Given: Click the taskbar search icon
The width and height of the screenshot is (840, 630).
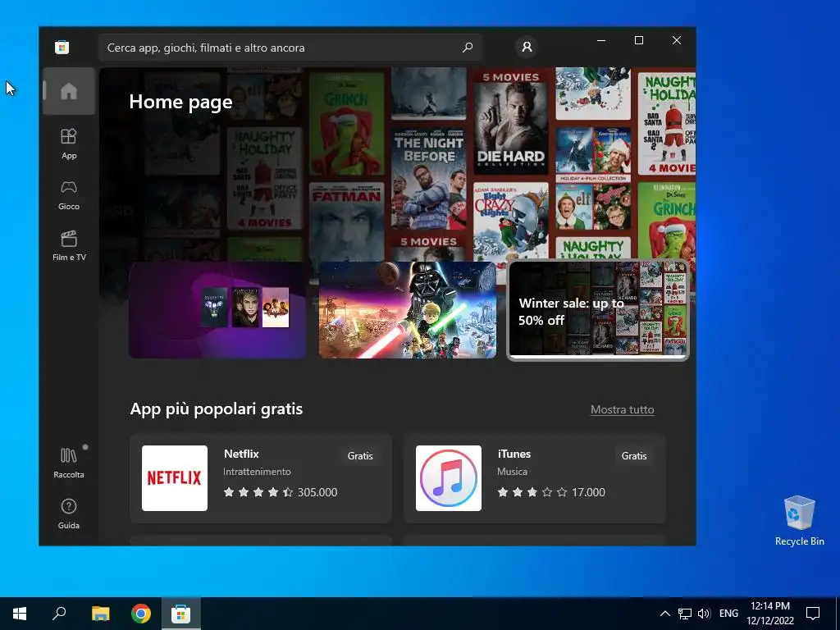Looking at the screenshot, I should tap(59, 614).
